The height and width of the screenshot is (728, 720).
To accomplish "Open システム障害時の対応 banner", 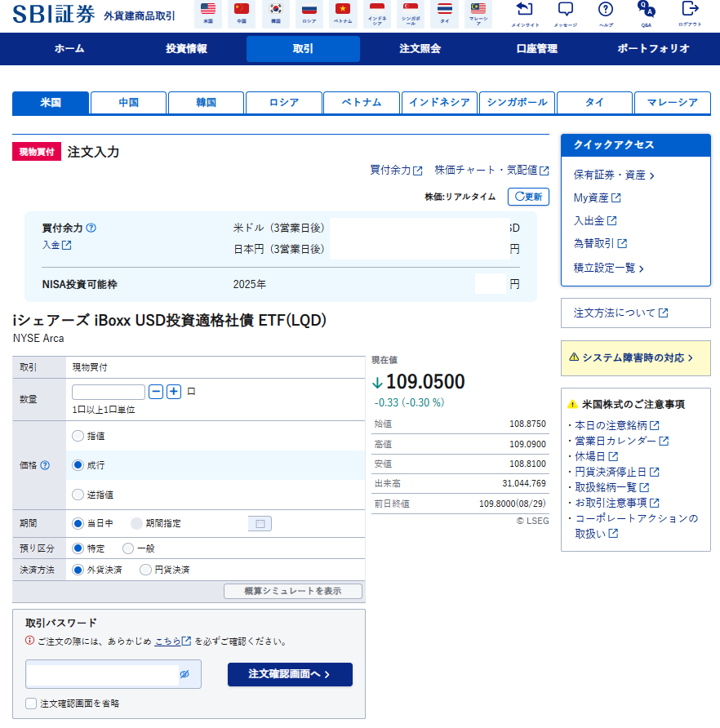I will pos(636,358).
